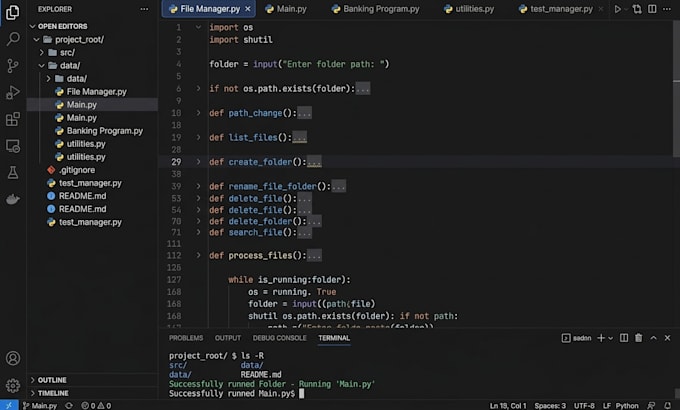Image resolution: width=680 pixels, height=410 pixels.
Task: Open the DEBUG CONSOLE panel tab
Action: coord(280,338)
